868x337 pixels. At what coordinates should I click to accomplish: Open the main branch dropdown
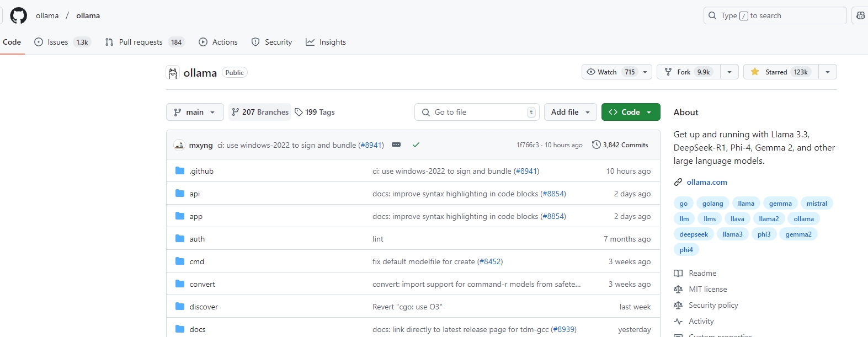(195, 112)
